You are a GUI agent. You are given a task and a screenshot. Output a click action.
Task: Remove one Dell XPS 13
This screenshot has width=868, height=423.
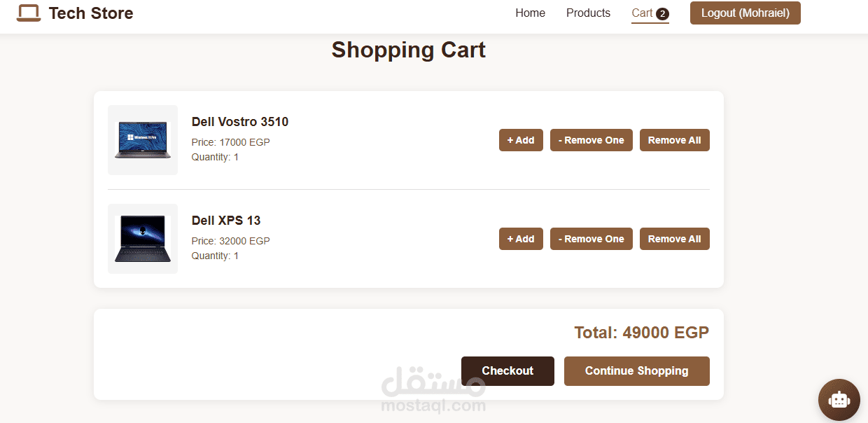591,239
